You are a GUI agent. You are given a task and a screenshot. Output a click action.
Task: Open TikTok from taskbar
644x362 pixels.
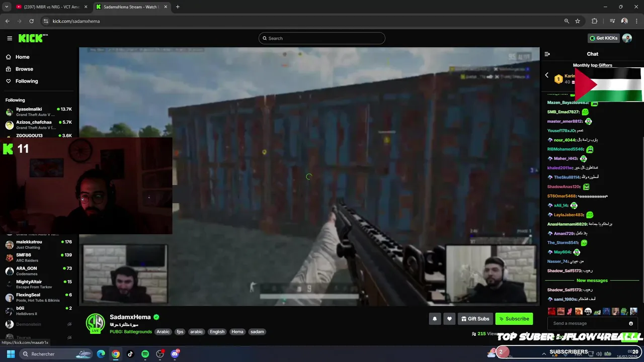pos(130,354)
